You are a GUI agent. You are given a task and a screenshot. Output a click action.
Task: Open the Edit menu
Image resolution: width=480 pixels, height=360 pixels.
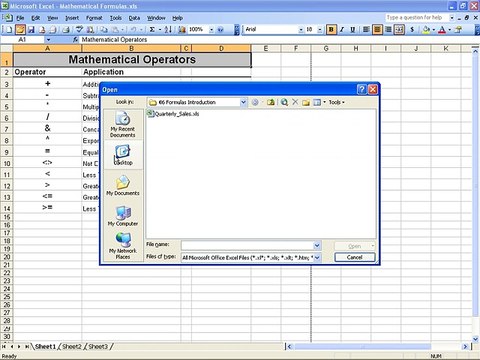(x=35, y=18)
